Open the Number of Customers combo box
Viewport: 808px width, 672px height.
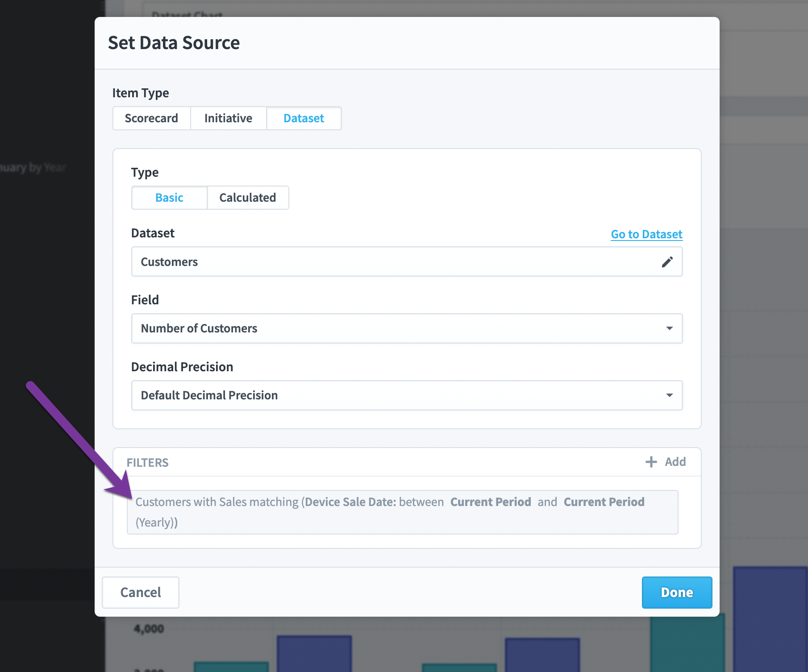tap(407, 328)
